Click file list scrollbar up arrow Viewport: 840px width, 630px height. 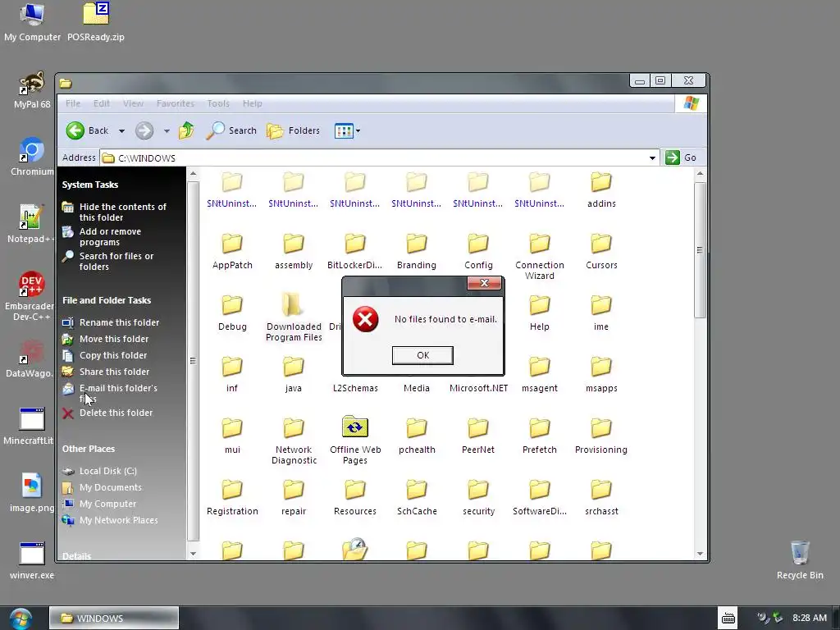[700, 174]
